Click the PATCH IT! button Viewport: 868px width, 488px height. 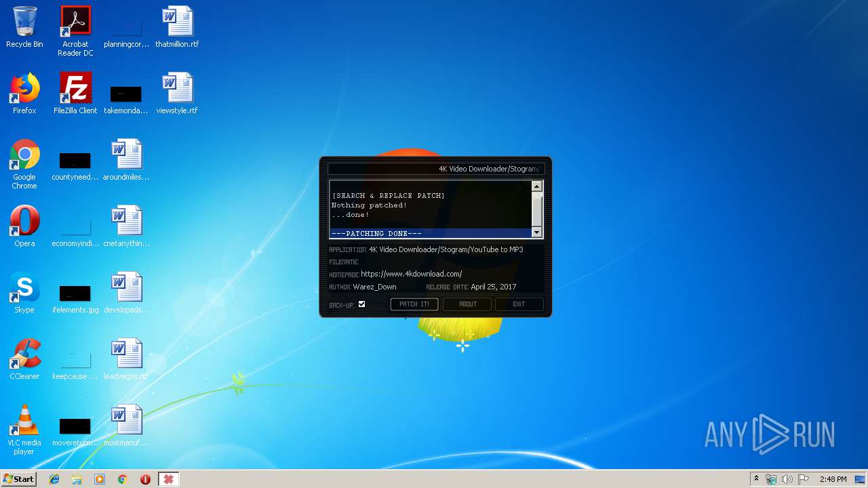tap(414, 304)
